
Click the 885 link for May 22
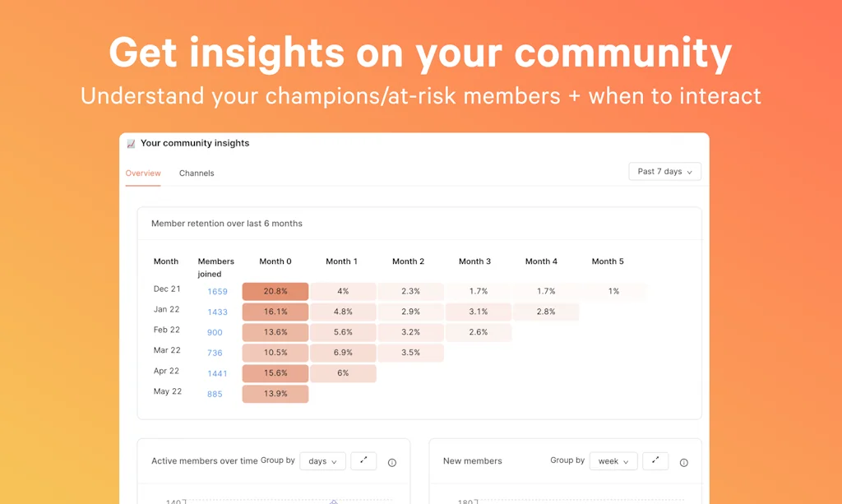[x=214, y=394]
